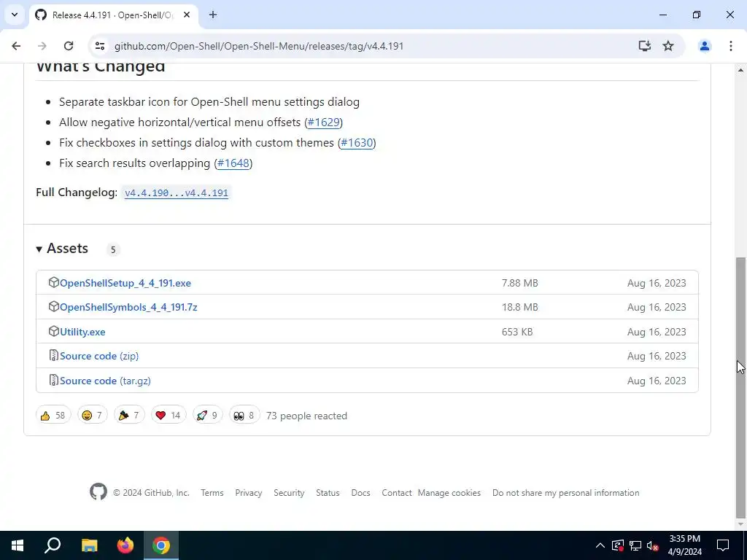747x560 pixels.
Task: React with the heart emoji (14)
Action: coord(169,416)
